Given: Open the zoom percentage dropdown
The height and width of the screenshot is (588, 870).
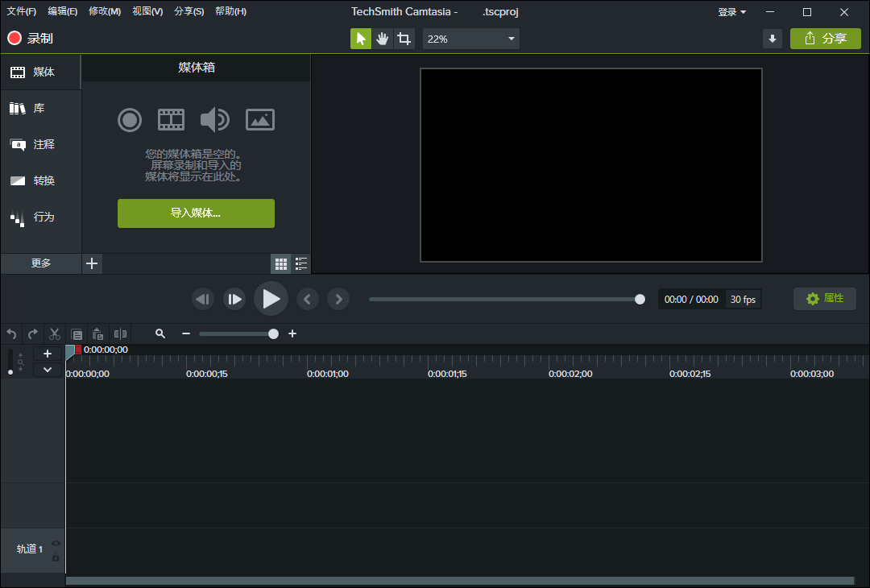Looking at the screenshot, I should pos(511,38).
